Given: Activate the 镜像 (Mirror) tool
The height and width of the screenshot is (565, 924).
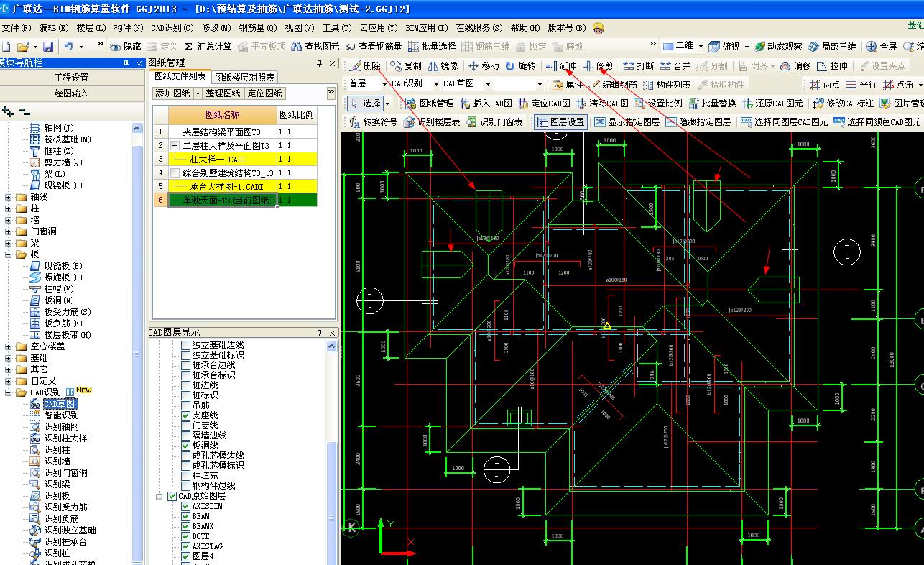Looking at the screenshot, I should tap(443, 65).
